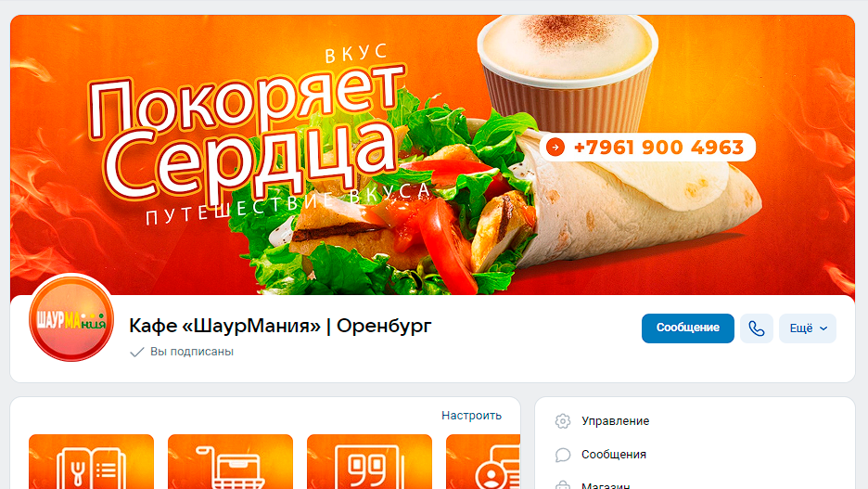This screenshot has width=868, height=489.
Task: Select Сообщения in the side menu
Action: [613, 454]
